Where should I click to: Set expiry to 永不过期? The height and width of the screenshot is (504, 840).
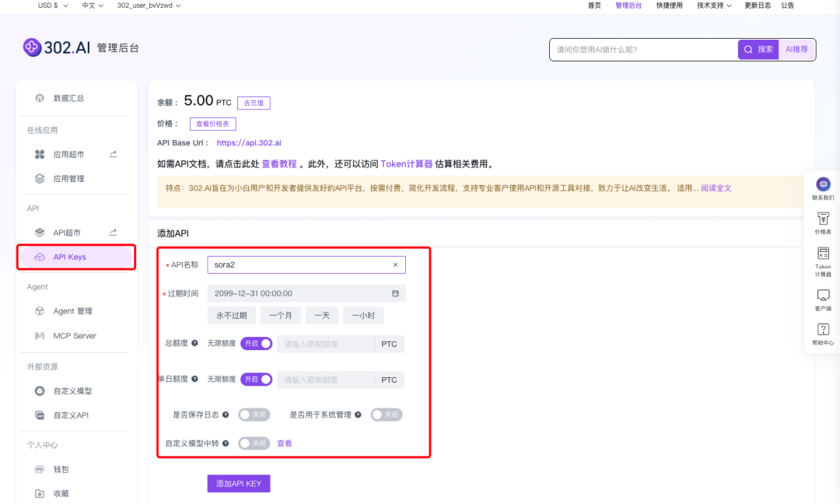[x=232, y=316]
